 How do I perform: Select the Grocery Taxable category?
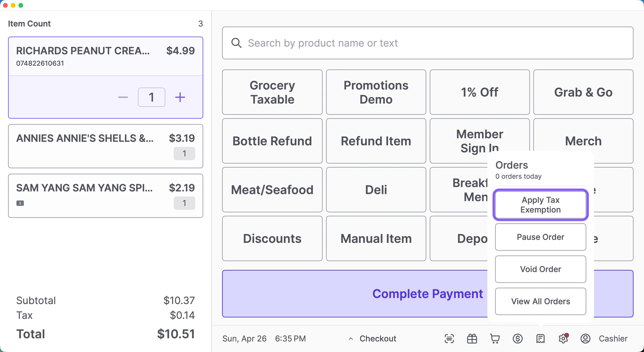pos(272,92)
